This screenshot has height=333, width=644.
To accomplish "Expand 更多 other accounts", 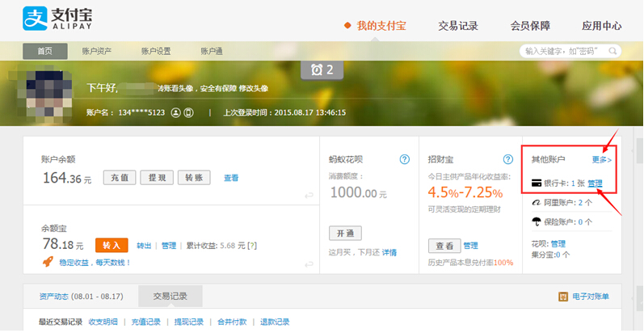I will 602,160.
